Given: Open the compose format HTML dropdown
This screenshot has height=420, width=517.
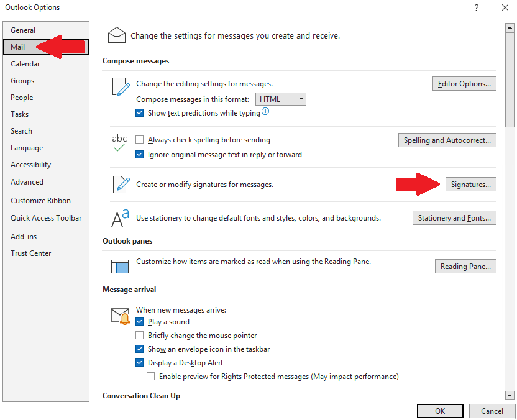Looking at the screenshot, I should click(281, 99).
